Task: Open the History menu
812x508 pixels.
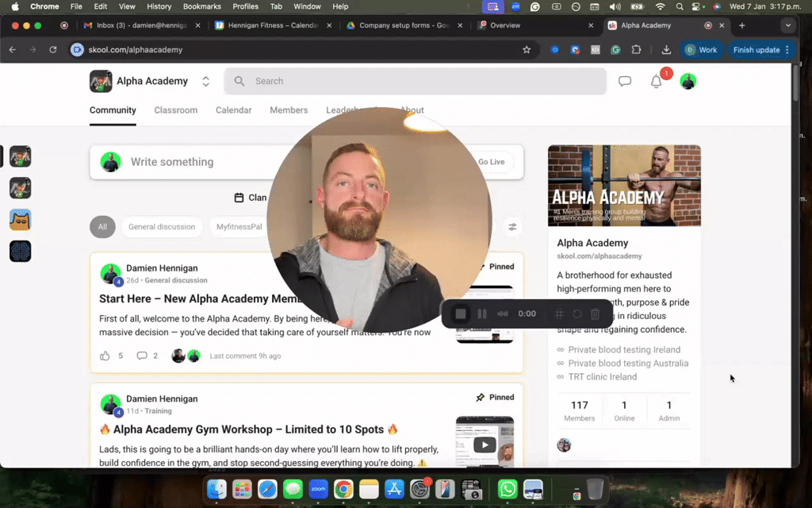Action: point(159,6)
